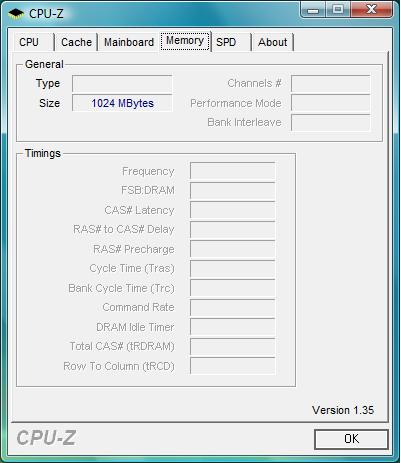Click the Version 1.35 text
Image resolution: width=401 pixels, height=463 pixels.
coord(343,410)
